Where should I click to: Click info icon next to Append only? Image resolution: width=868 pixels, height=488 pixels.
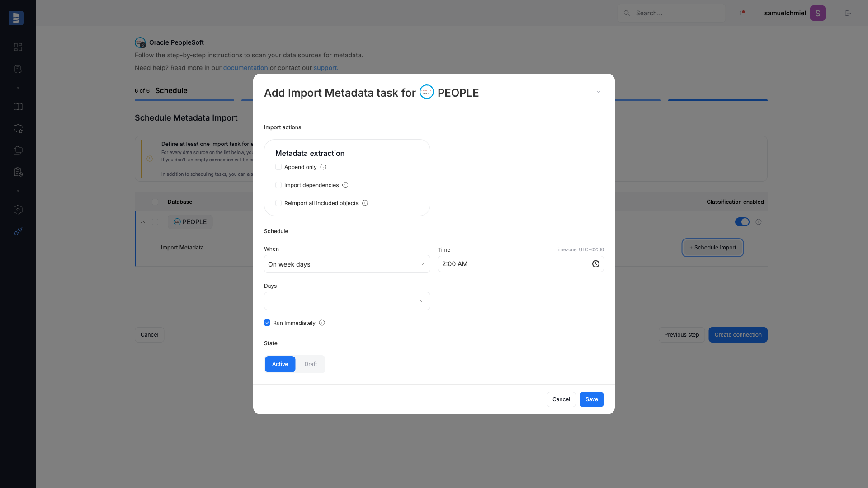(x=323, y=167)
